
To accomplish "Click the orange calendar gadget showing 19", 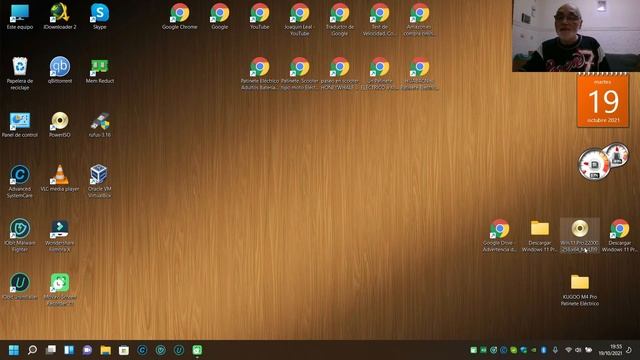I will point(603,100).
